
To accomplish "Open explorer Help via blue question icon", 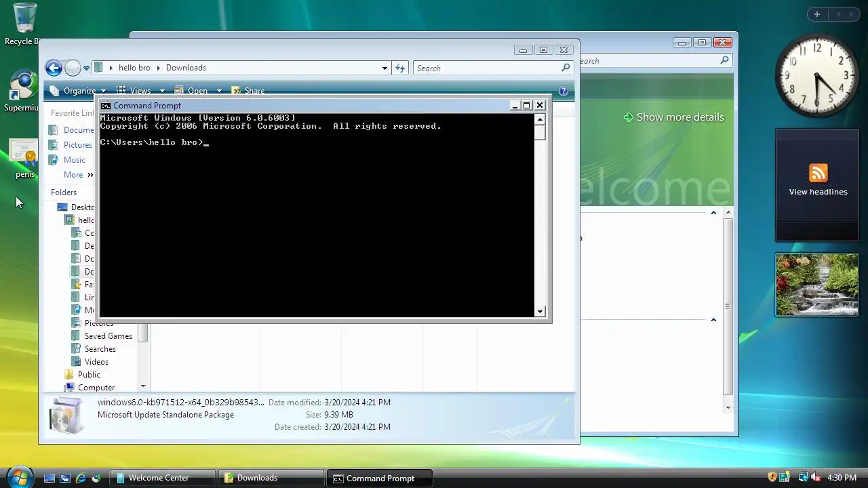I will [563, 91].
